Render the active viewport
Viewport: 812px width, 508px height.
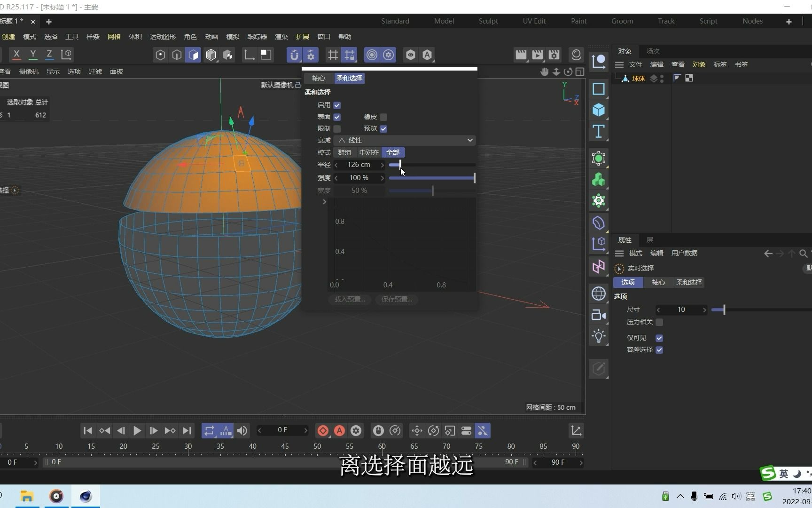pos(521,55)
